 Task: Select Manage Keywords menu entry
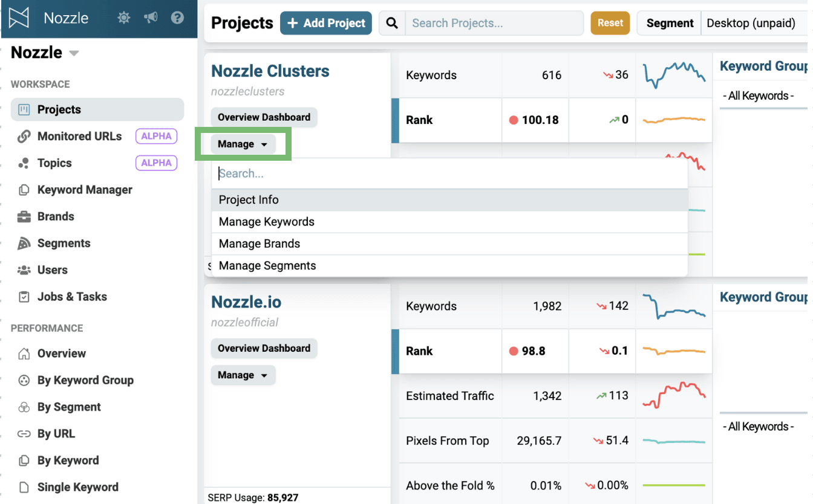click(x=449, y=222)
